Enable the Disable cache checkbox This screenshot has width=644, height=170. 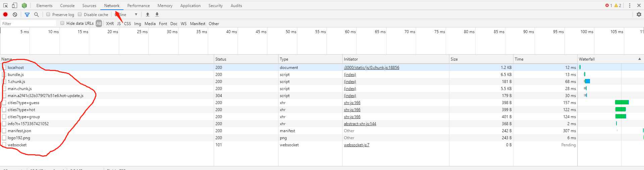click(x=80, y=14)
